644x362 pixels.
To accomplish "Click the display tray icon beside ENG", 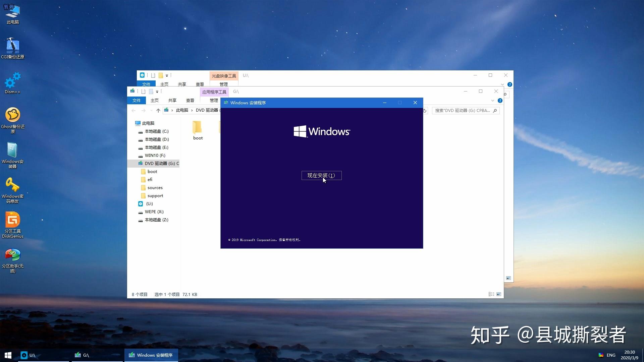I will click(x=601, y=355).
